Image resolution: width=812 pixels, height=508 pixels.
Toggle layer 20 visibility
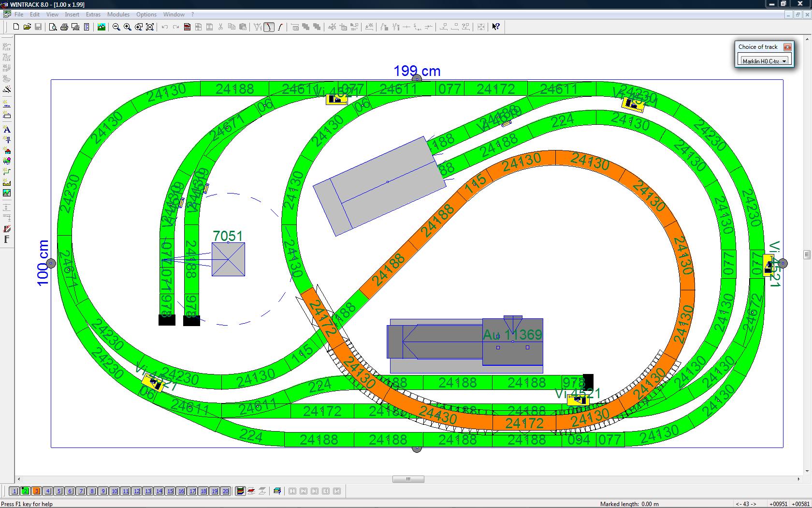coord(226,491)
